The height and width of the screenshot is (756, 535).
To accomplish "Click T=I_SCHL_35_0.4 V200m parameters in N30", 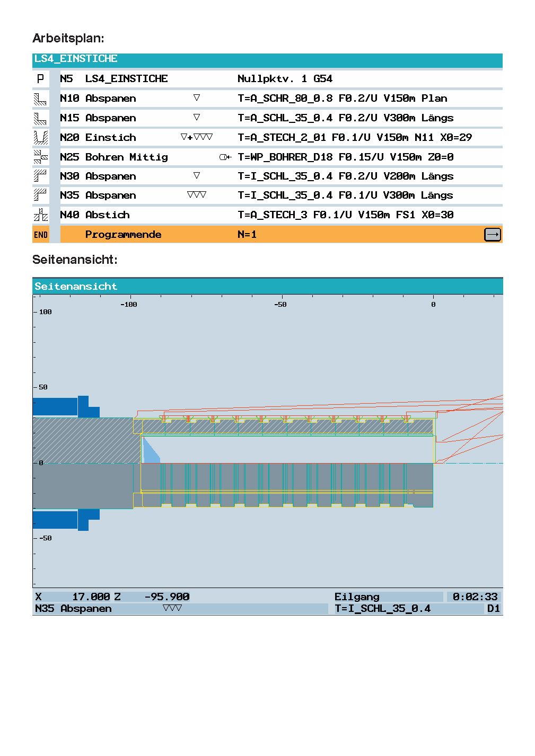I will pos(345,176).
